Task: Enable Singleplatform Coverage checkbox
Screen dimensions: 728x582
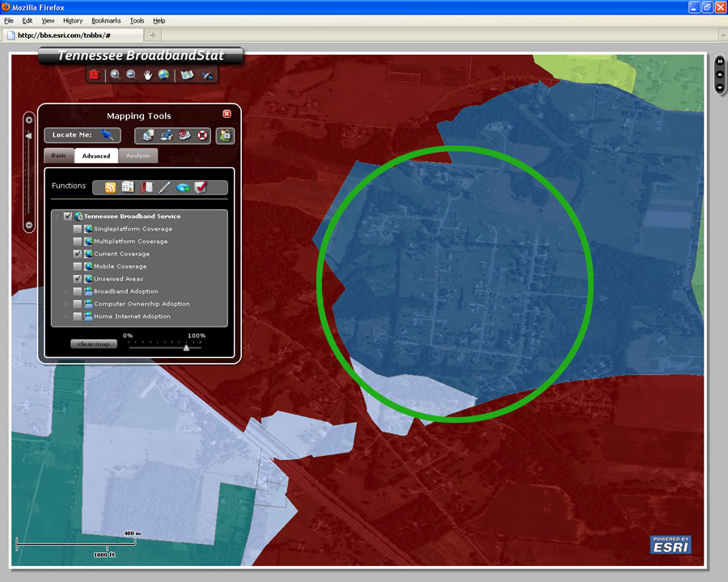Action: tap(78, 229)
